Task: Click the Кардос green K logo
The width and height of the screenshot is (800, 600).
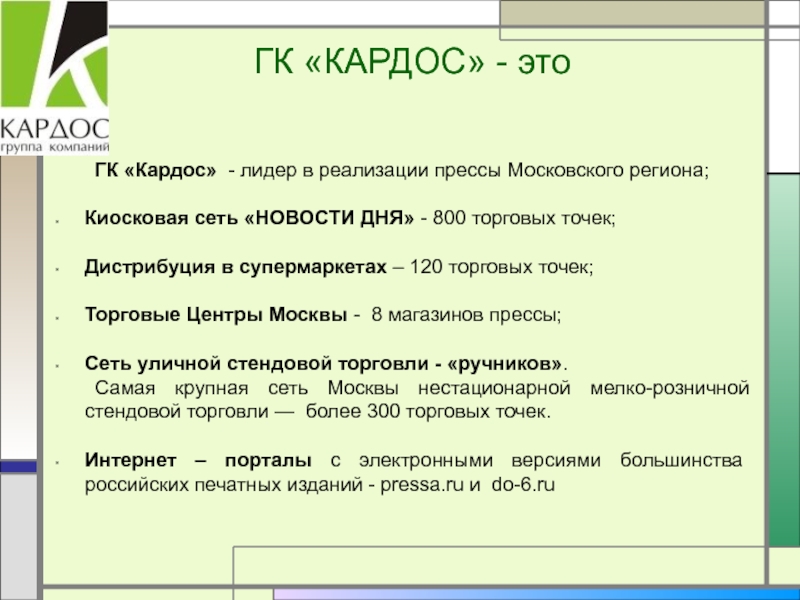Action: click(x=54, y=54)
